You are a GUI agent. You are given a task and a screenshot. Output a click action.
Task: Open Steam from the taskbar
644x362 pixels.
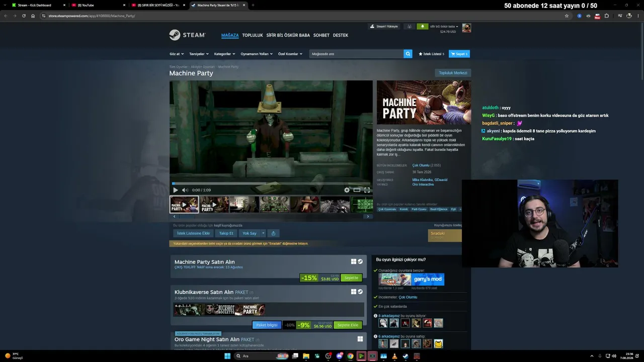tap(406, 356)
